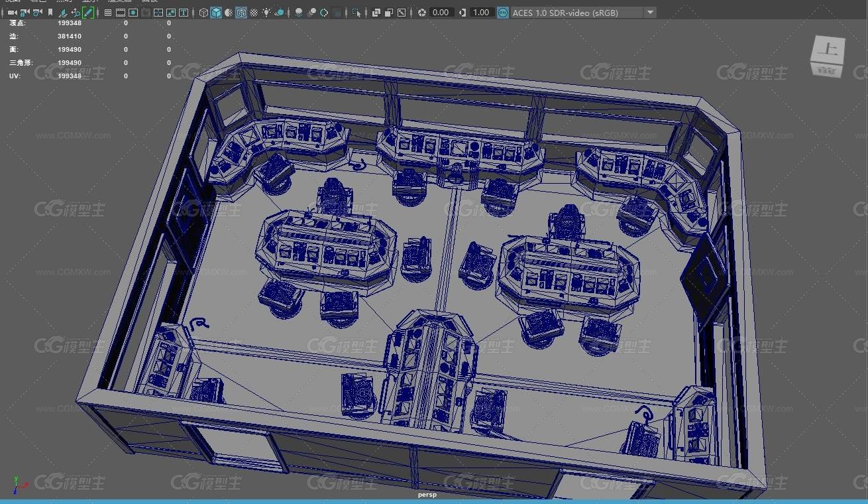
Task: Click the Isolate Select icon
Action: pyautogui.click(x=356, y=13)
